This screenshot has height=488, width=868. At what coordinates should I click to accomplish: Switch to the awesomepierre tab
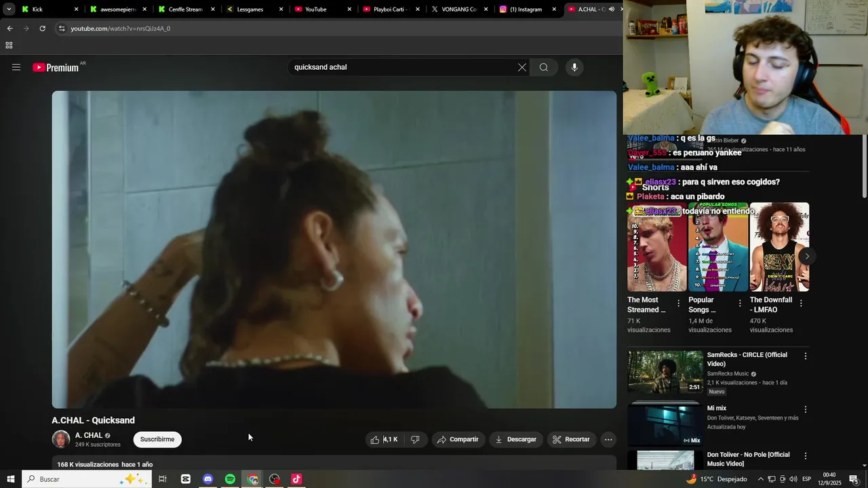click(117, 9)
